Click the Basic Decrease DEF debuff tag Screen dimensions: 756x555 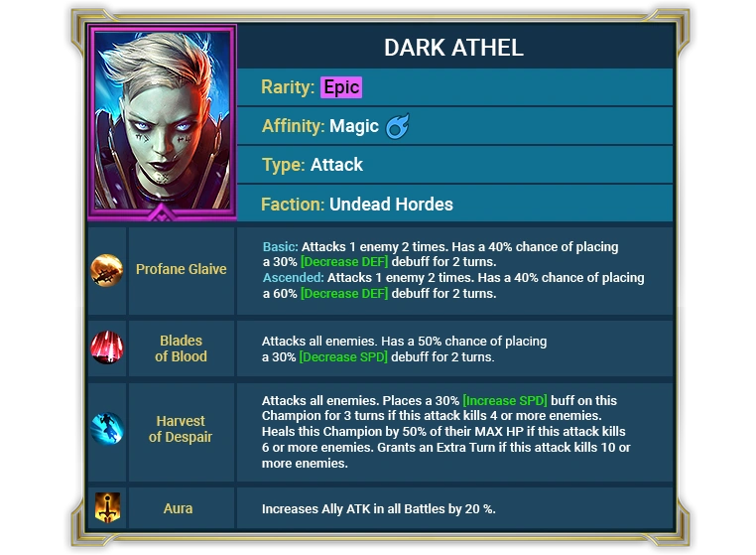[344, 261]
